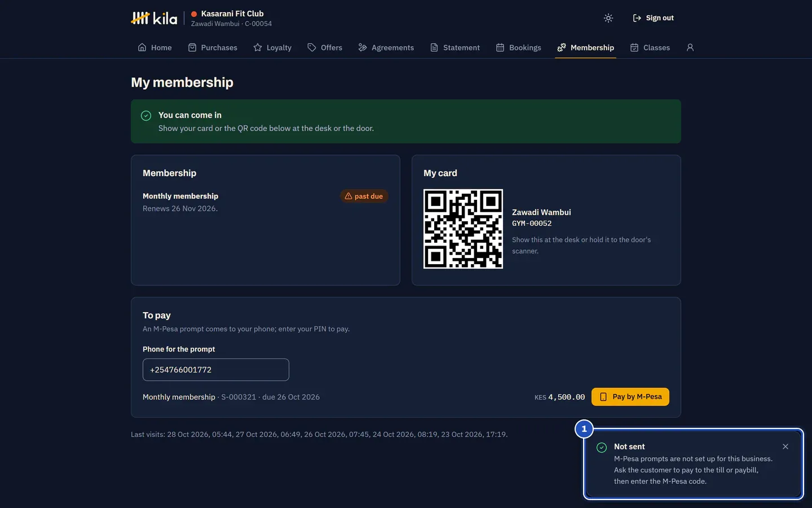Click the Agreements handshake icon
This screenshot has height=508, width=812.
click(363, 47)
